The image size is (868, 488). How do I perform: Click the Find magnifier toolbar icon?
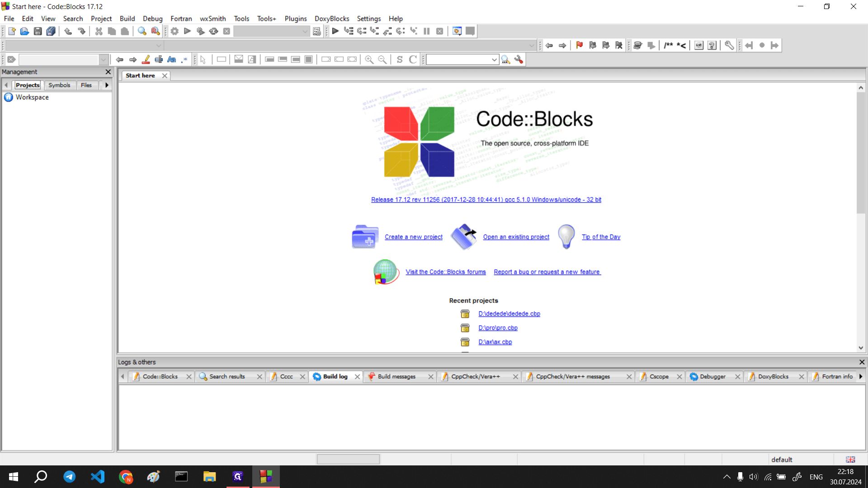(x=142, y=31)
